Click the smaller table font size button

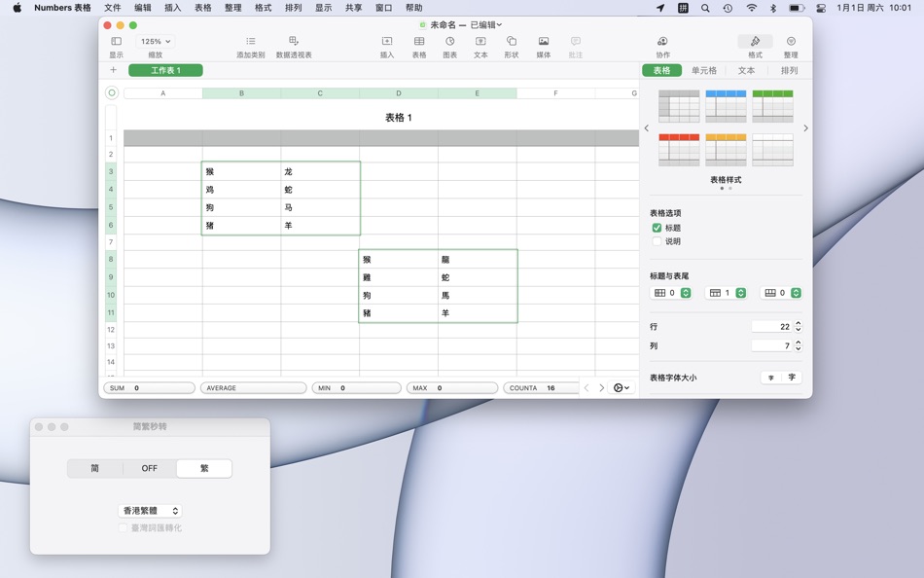(x=770, y=378)
